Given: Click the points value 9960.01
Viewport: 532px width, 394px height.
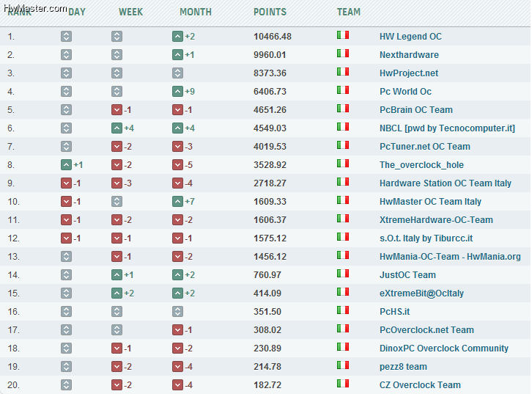Looking at the screenshot, I should [x=270, y=55].
